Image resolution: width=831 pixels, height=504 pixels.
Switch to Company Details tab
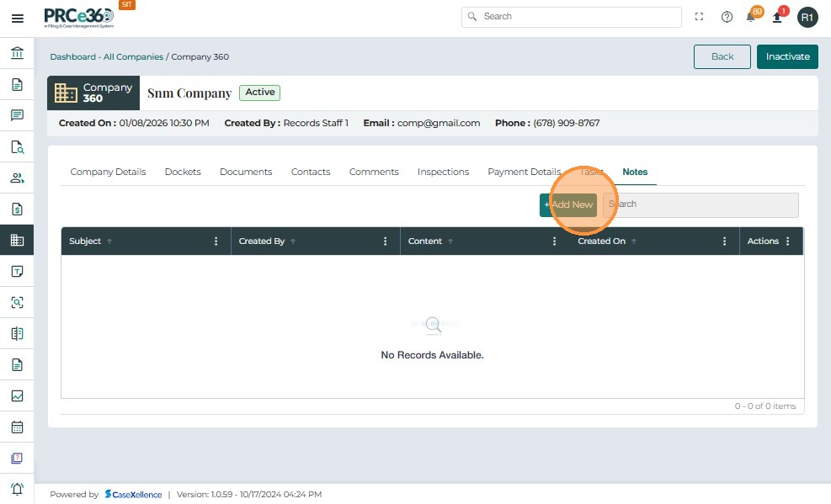tap(108, 172)
